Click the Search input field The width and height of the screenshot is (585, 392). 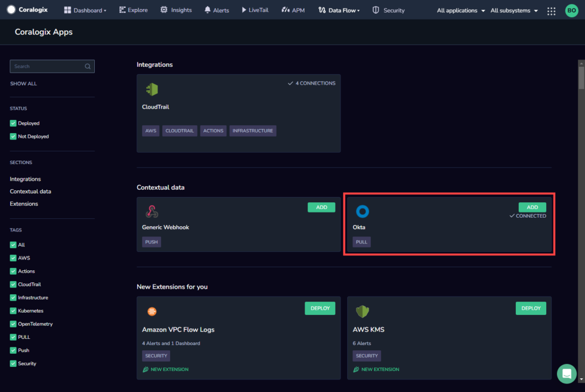tap(52, 66)
